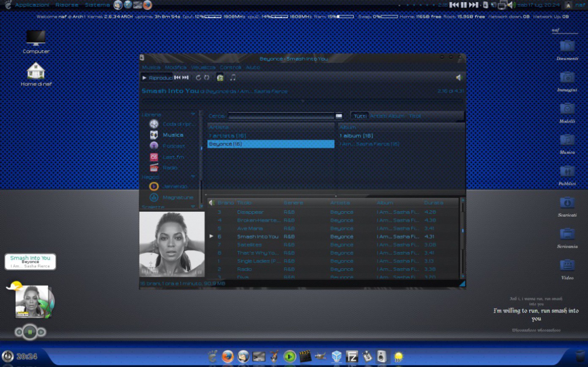
Task: Open Computer desktop icon
Action: (x=36, y=41)
